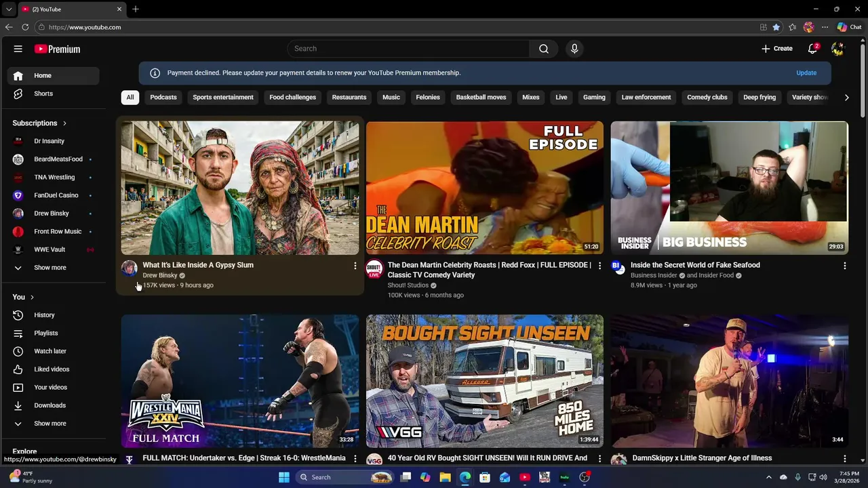Click 'Inside the Secret World of Fake Seafood' title
The width and height of the screenshot is (868, 488).
(x=695, y=265)
